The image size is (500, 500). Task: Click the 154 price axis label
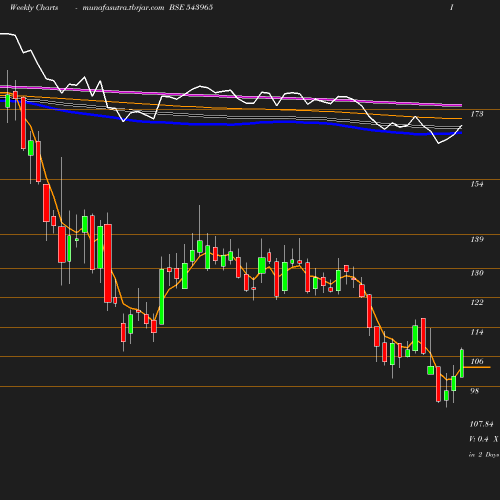tap(477, 184)
